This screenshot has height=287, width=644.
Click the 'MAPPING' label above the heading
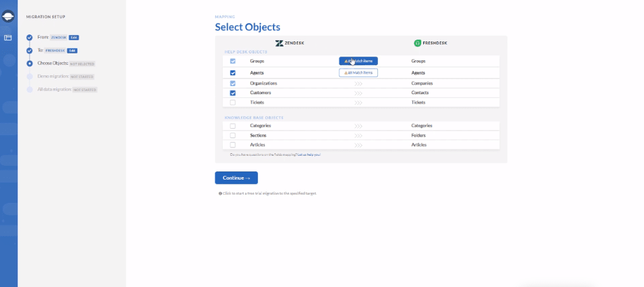pyautogui.click(x=225, y=17)
